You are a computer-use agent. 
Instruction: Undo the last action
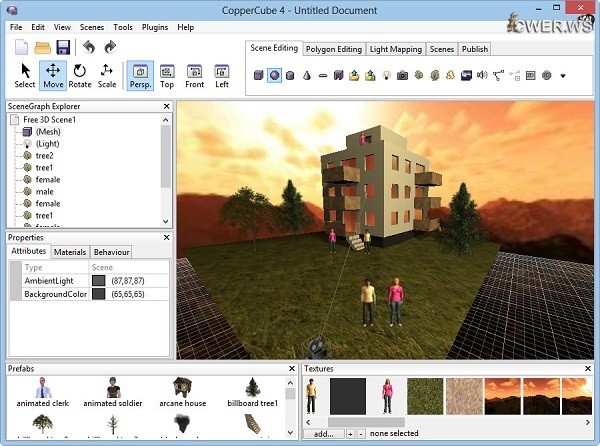(x=87, y=47)
